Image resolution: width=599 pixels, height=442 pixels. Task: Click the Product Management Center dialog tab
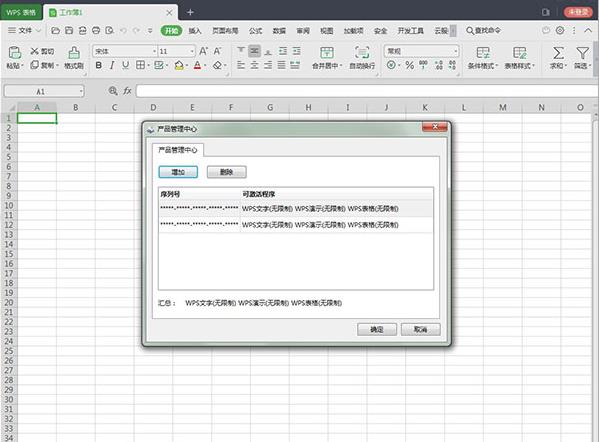178,150
